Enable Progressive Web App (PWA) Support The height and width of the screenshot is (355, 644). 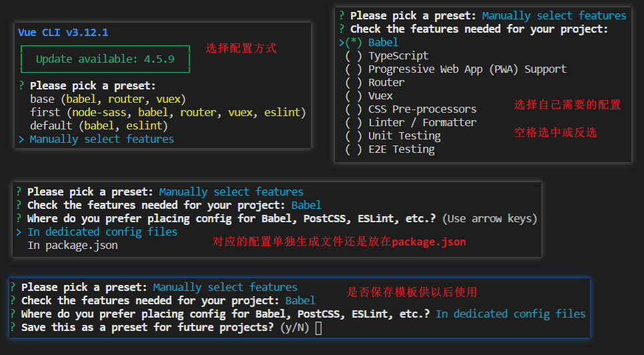[354, 69]
